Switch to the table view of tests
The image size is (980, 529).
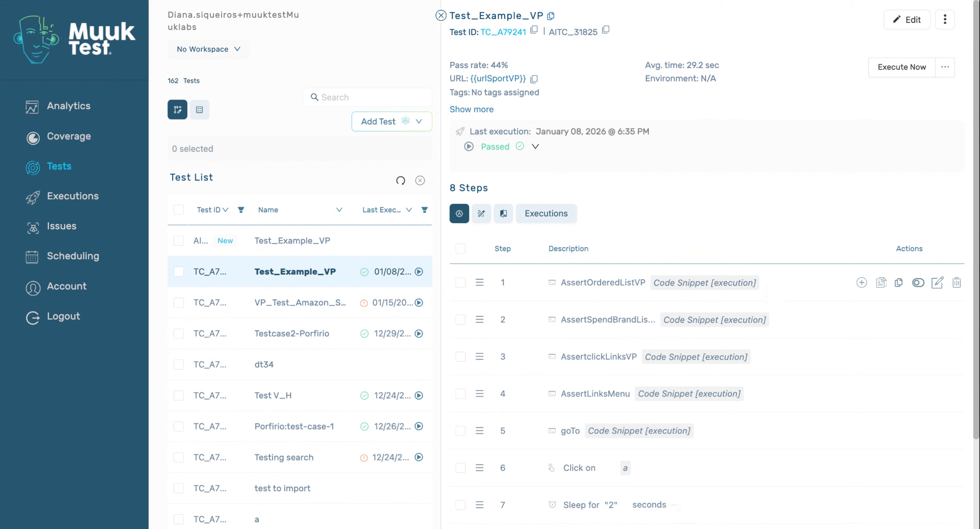[x=200, y=110]
